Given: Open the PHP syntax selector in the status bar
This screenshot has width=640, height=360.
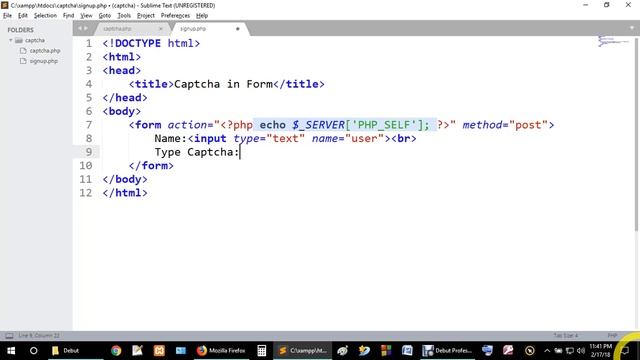Looking at the screenshot, I should click(612, 336).
